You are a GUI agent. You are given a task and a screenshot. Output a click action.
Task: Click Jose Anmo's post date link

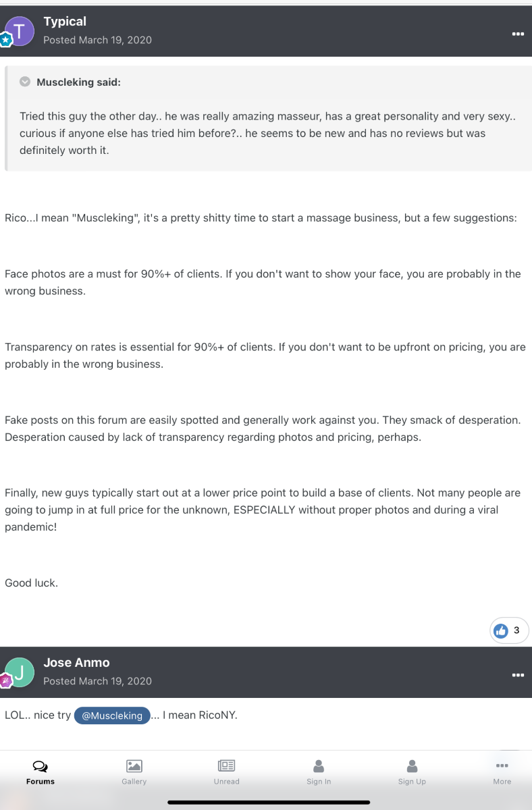coord(97,681)
